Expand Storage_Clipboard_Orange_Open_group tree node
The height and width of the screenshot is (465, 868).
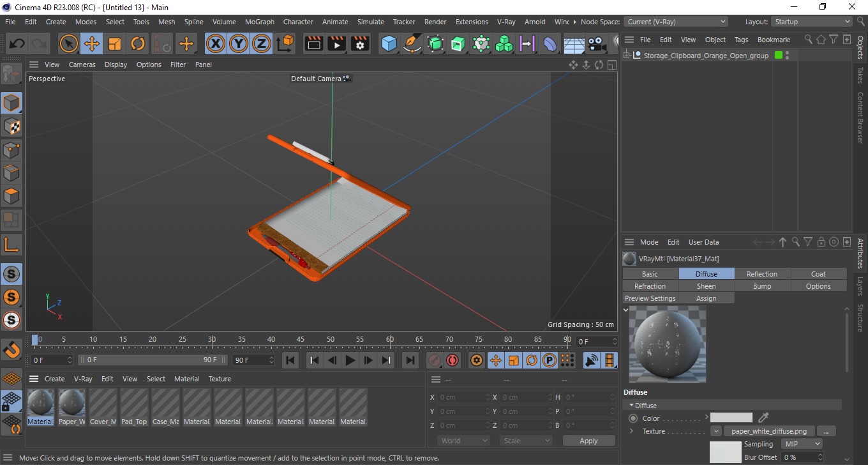pyautogui.click(x=627, y=56)
